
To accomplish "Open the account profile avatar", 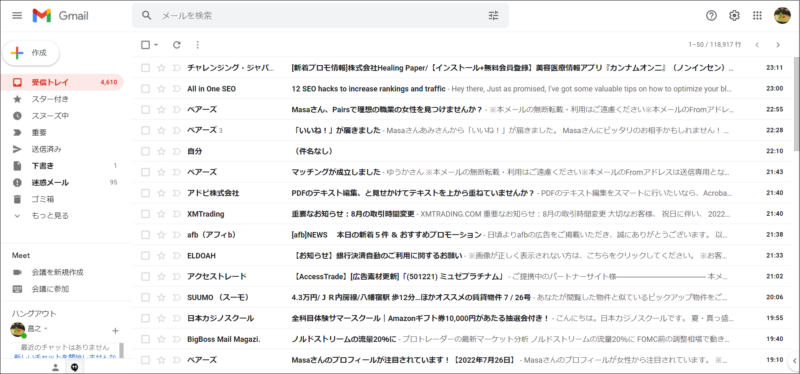I will pos(782,15).
